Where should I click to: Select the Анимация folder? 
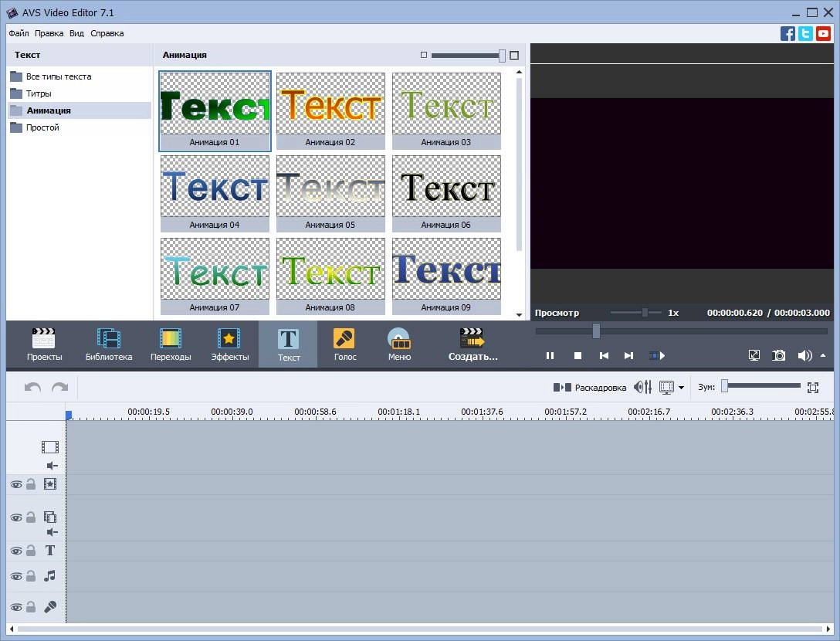click(x=80, y=110)
